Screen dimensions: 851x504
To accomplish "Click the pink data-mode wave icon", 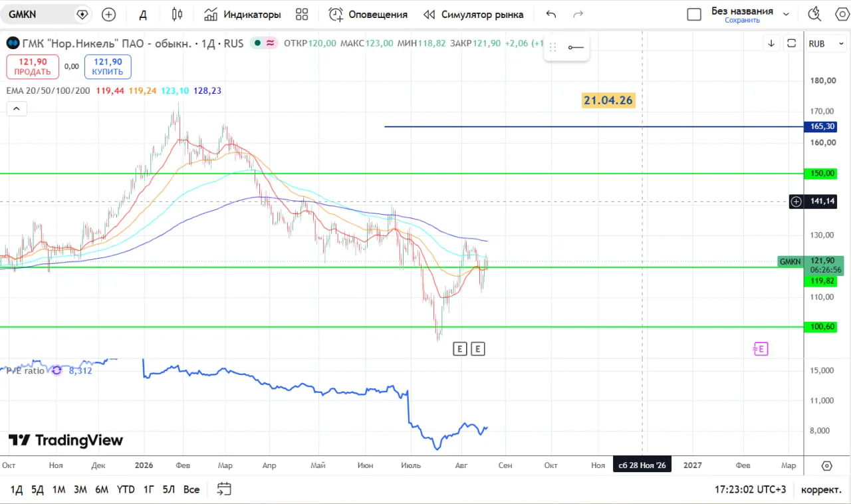I will tap(271, 43).
